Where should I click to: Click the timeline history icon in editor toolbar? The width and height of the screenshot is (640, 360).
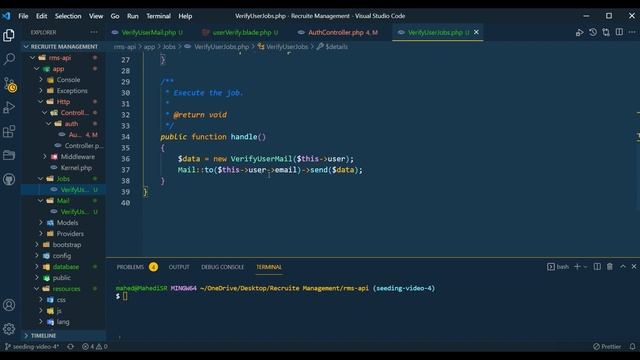593,32
